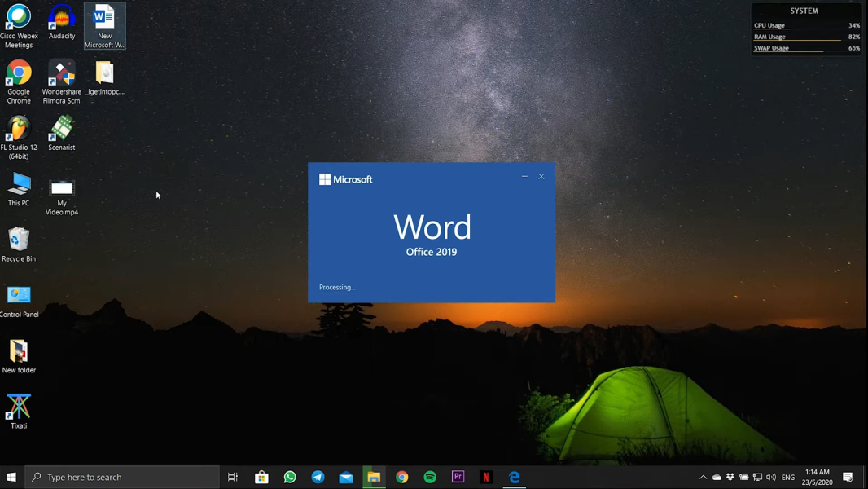Viewport: 868px width, 489px height.
Task: Open Spotify from the taskbar
Action: 430,477
